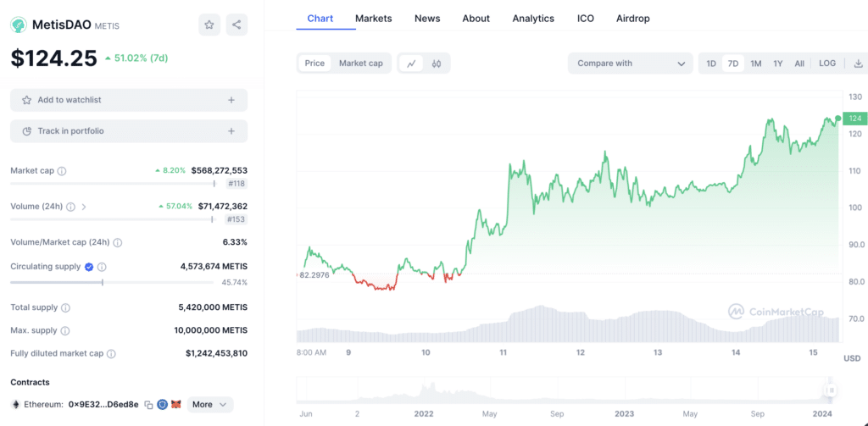Open Total supply info icon
This screenshot has width=868, height=426.
click(65, 307)
